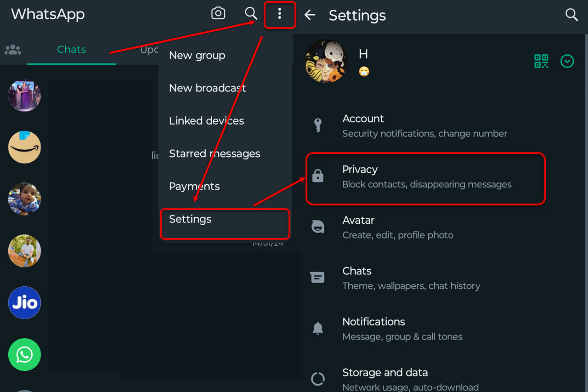The height and width of the screenshot is (392, 588).
Task: Expand the account switcher chevron
Action: pyautogui.click(x=567, y=61)
